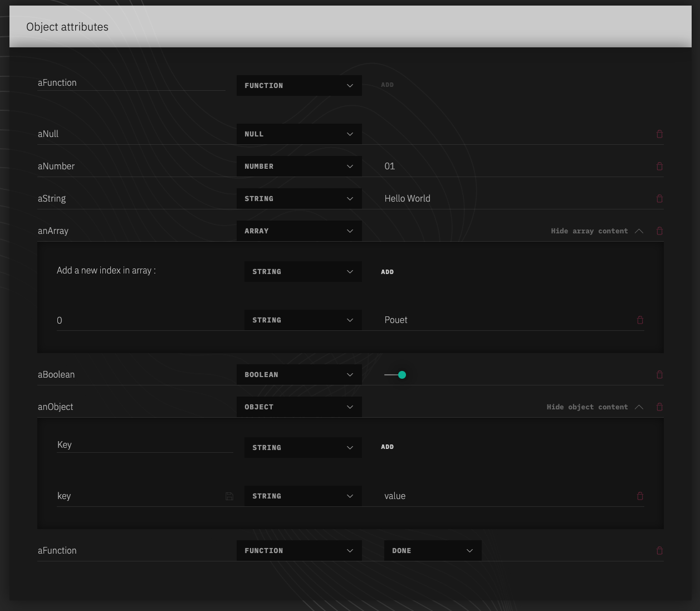Image resolution: width=700 pixels, height=611 pixels.
Task: Click the 'aBoolean' attribute label
Action: click(x=56, y=374)
